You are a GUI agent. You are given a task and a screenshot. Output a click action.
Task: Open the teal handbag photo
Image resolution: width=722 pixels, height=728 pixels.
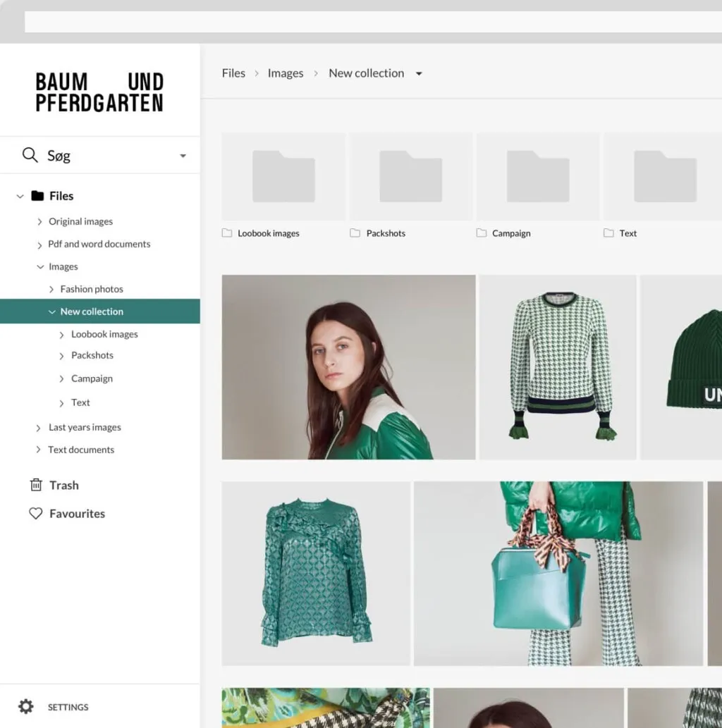click(x=558, y=574)
